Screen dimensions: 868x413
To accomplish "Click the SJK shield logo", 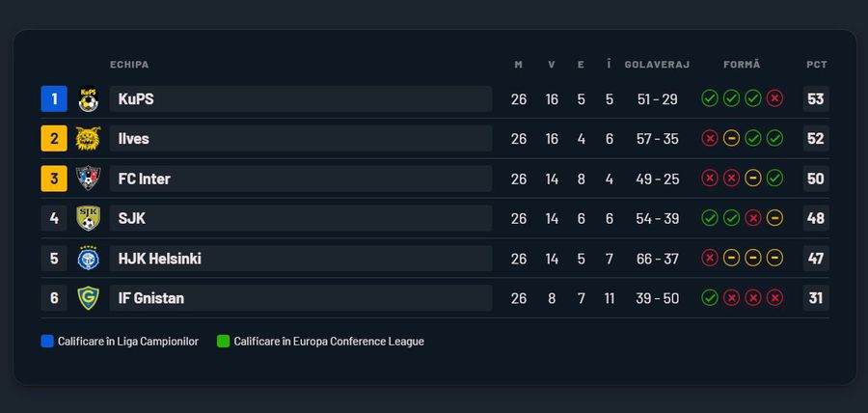I will [88, 218].
